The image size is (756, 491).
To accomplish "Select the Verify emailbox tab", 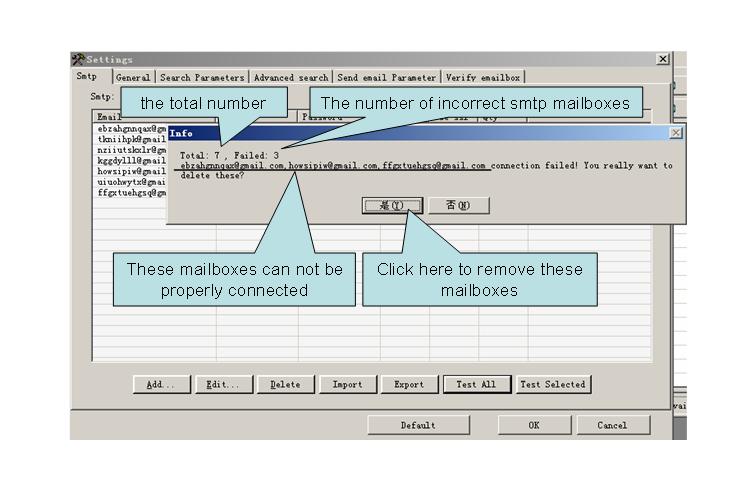I will click(483, 77).
